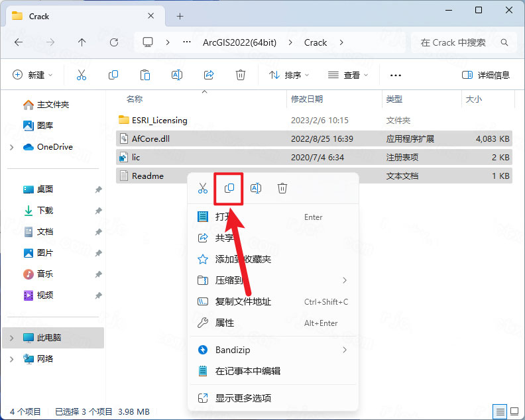
Task: Click the Share icon in the toolbar
Action: (209, 75)
